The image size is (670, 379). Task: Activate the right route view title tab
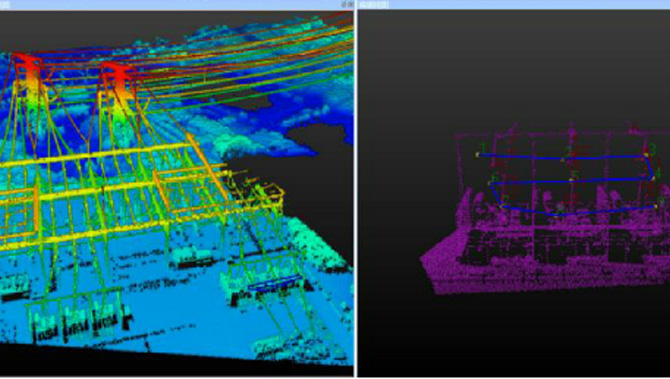tap(373, 5)
